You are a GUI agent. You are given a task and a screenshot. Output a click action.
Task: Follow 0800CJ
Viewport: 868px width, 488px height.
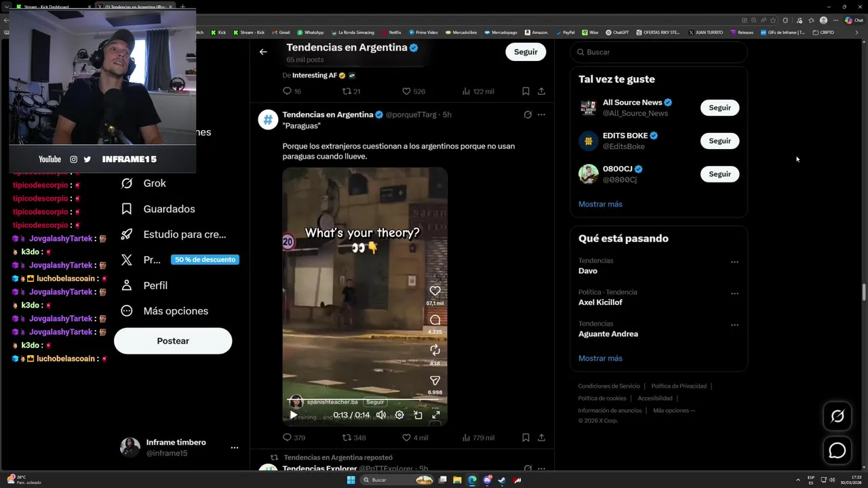(719, 174)
